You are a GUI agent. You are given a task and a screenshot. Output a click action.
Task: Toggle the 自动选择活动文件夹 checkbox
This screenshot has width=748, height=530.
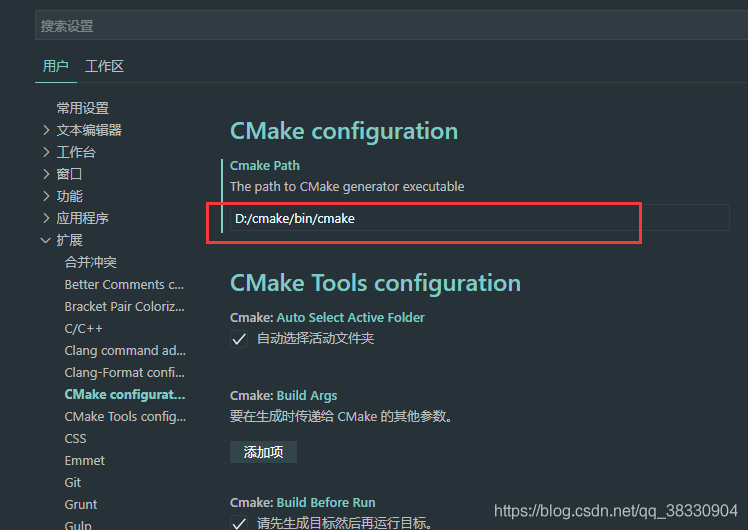click(x=239, y=339)
